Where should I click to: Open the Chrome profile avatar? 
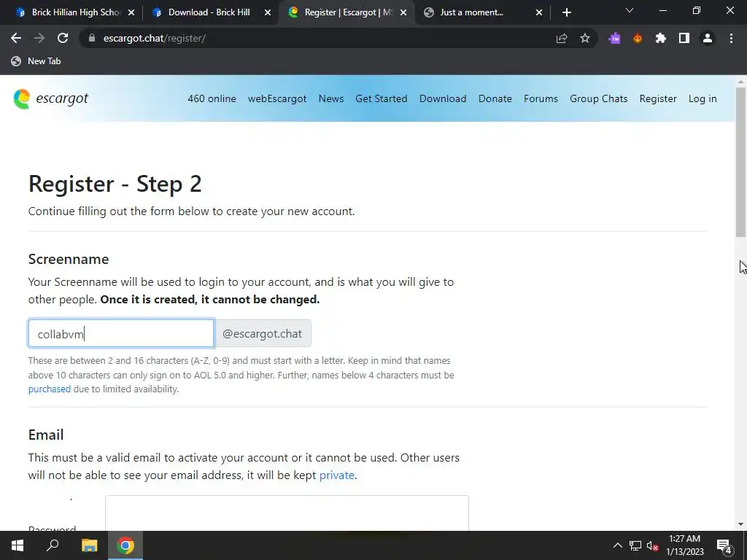coord(708,38)
